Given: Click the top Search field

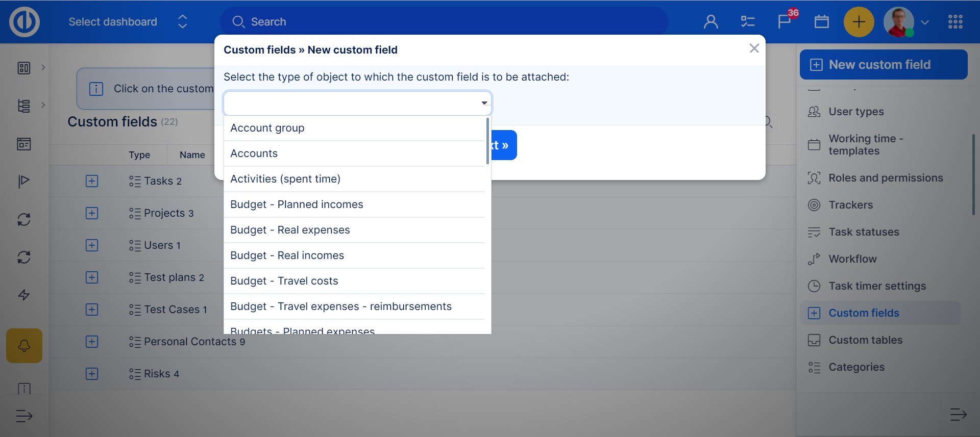Looking at the screenshot, I should click(444, 22).
